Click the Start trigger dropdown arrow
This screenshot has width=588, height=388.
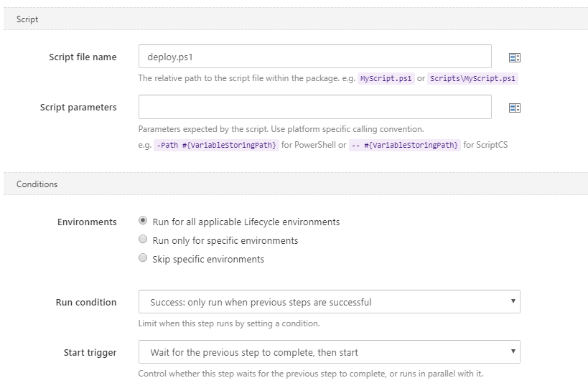[513, 352]
